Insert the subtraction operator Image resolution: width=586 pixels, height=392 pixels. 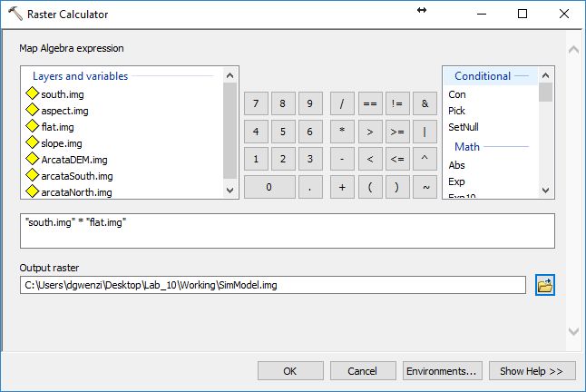click(342, 159)
